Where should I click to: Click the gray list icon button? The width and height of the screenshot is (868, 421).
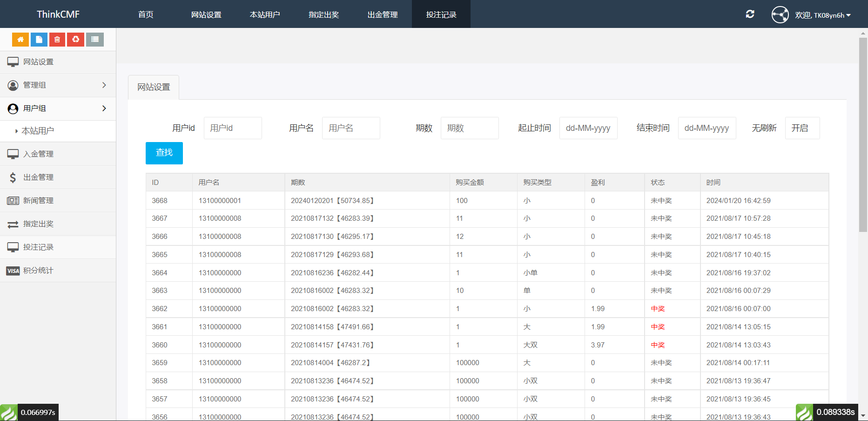[95, 40]
